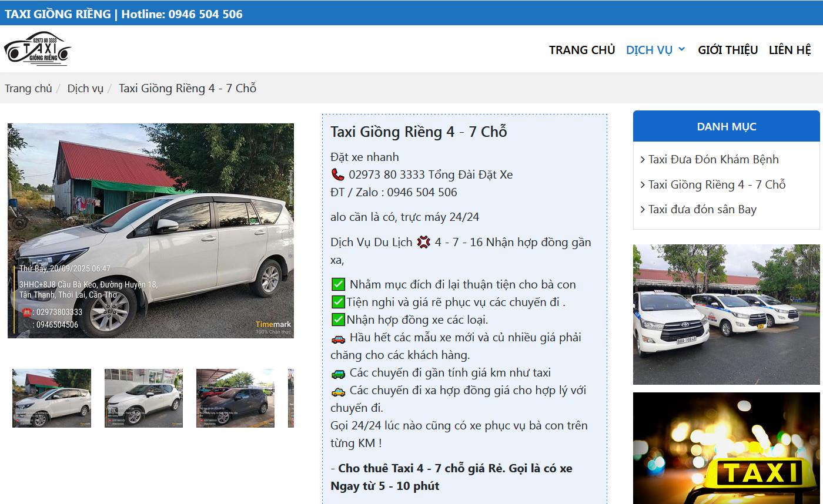Open the TRANG CHỦ menu item

[582, 49]
